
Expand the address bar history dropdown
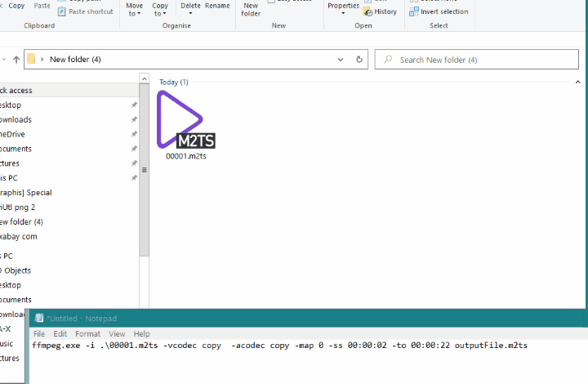click(x=340, y=60)
